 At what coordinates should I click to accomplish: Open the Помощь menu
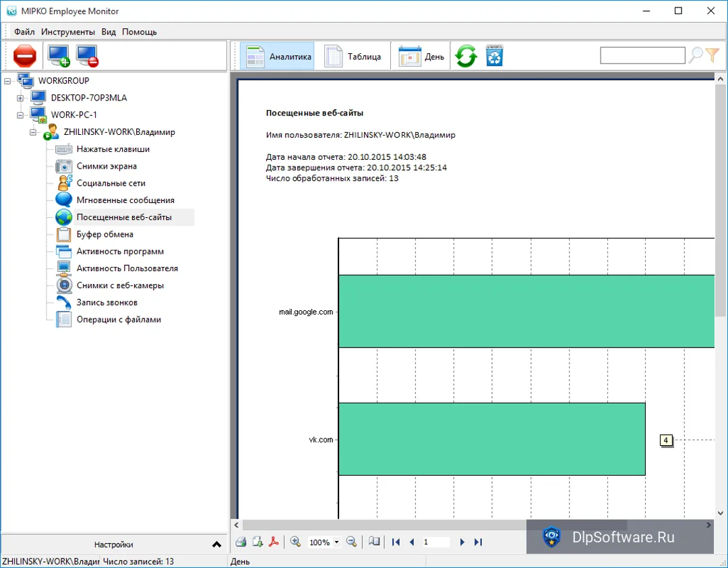[140, 32]
